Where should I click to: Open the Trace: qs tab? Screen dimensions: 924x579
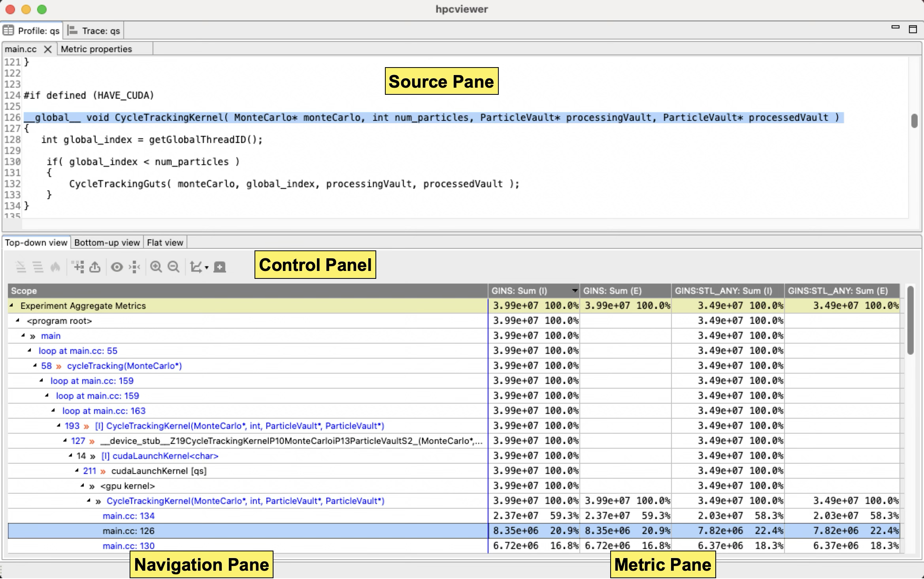pyautogui.click(x=95, y=31)
